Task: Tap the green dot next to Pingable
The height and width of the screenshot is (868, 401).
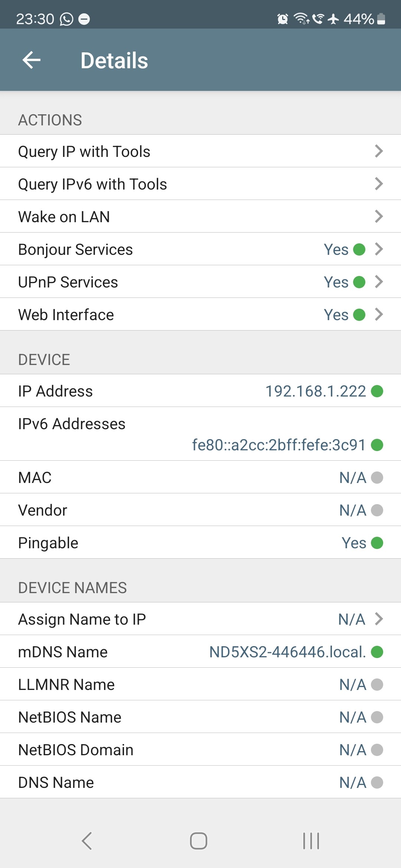Action: coord(377,543)
